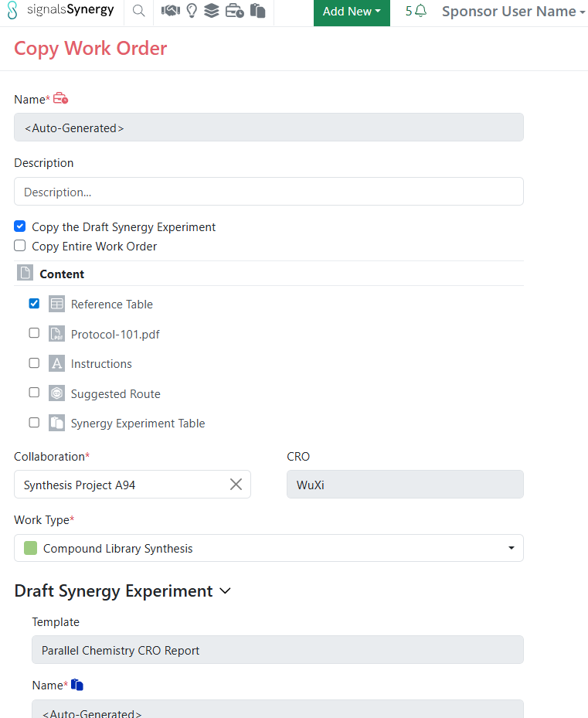Open the Add New menu

tap(352, 12)
